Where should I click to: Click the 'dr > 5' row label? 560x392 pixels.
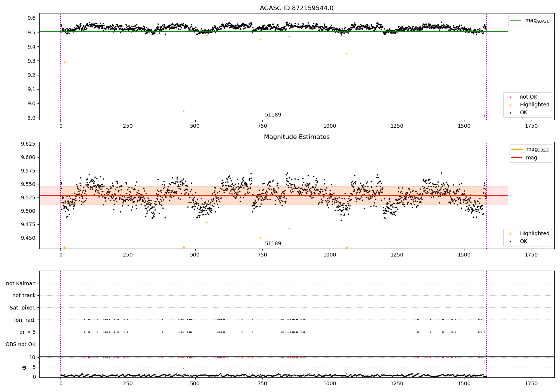[x=28, y=332]
